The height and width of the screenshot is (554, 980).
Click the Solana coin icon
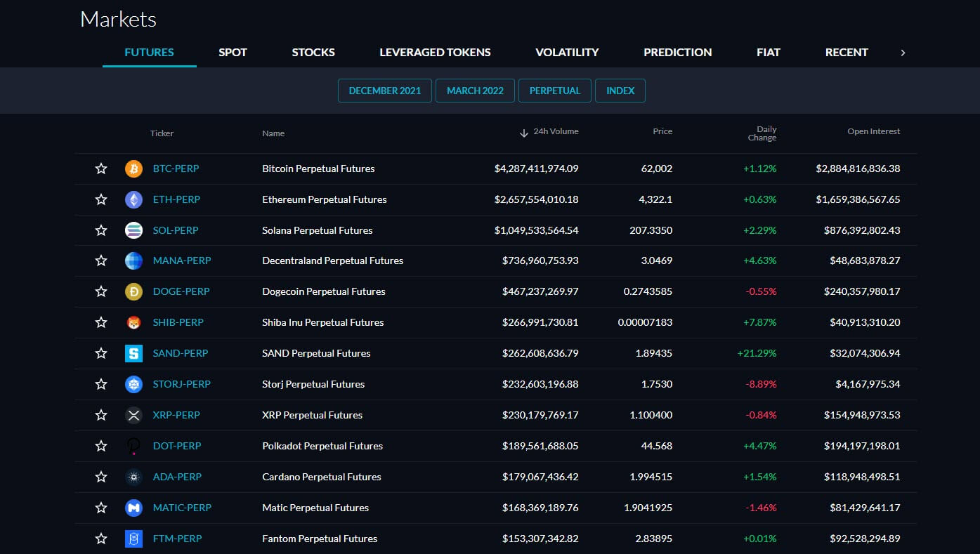133,230
